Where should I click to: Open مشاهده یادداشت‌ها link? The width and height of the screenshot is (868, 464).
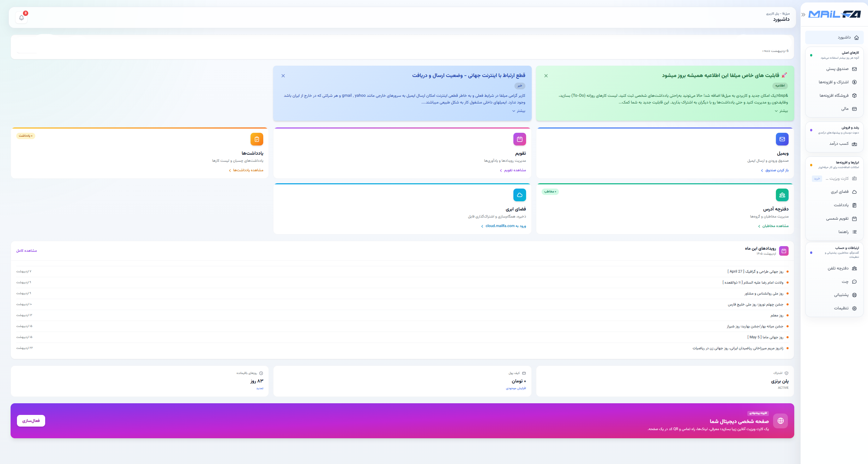coord(246,170)
